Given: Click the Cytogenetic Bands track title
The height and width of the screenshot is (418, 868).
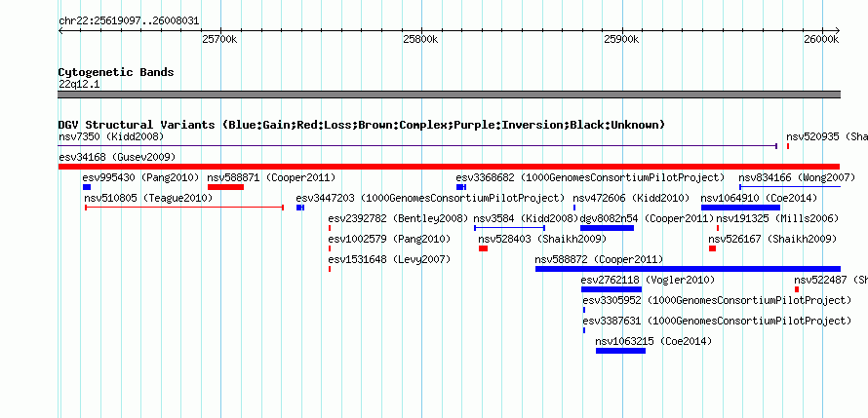Looking at the screenshot, I should click(116, 72).
